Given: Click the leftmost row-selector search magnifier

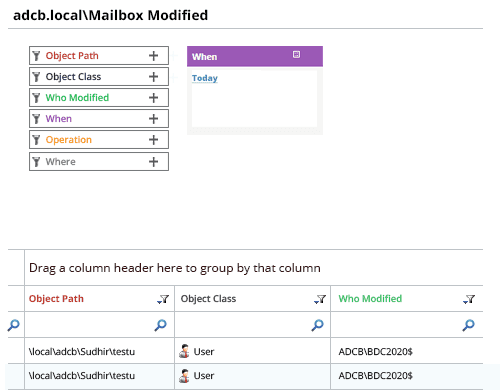Looking at the screenshot, I should tap(14, 325).
